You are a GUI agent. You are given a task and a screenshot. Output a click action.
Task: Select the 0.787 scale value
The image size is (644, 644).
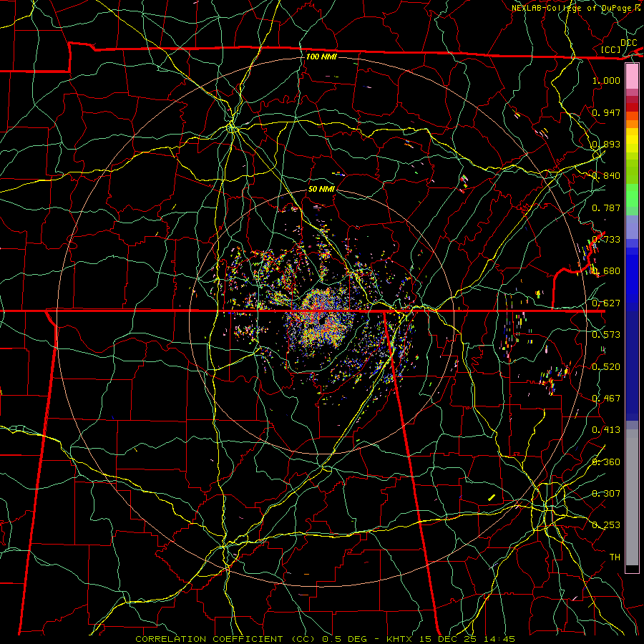click(x=606, y=208)
